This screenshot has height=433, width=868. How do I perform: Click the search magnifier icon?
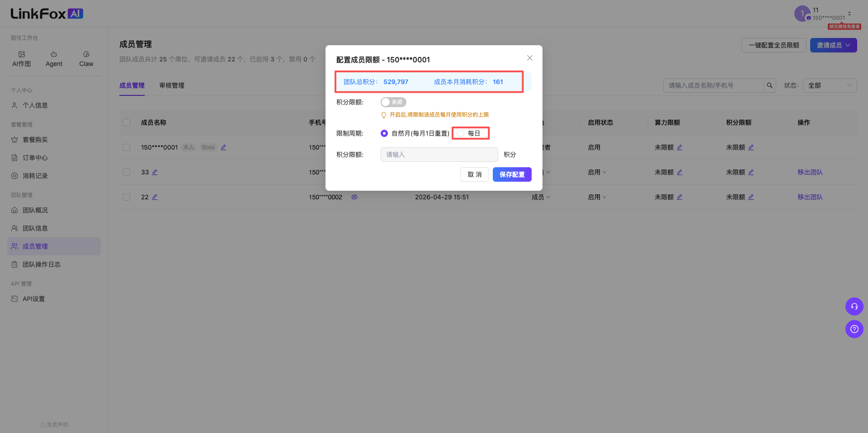(770, 85)
